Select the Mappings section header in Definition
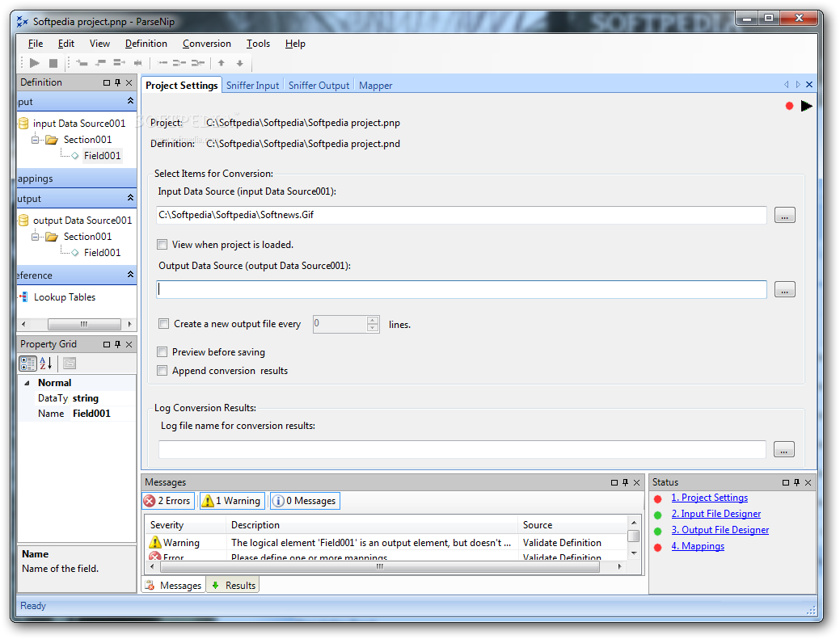 77,179
